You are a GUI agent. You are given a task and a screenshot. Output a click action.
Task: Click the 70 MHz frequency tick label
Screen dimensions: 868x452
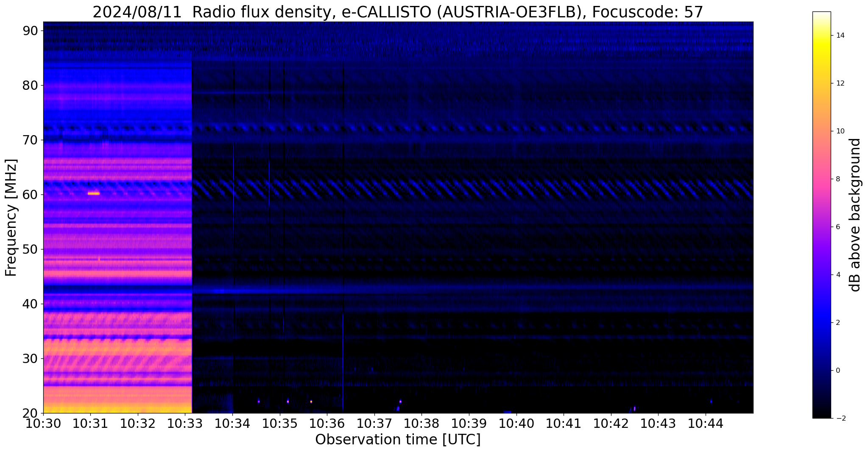click(x=30, y=140)
